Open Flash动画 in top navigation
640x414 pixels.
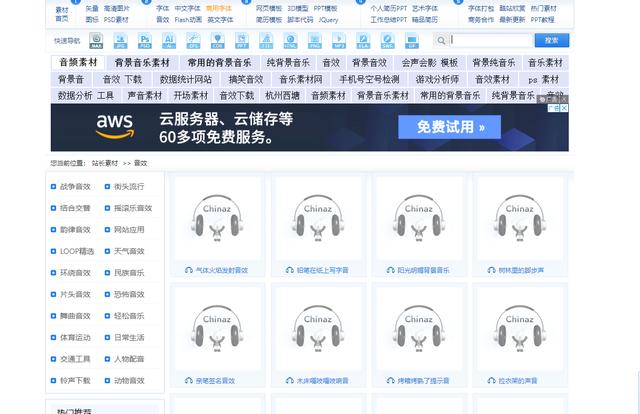[188, 19]
